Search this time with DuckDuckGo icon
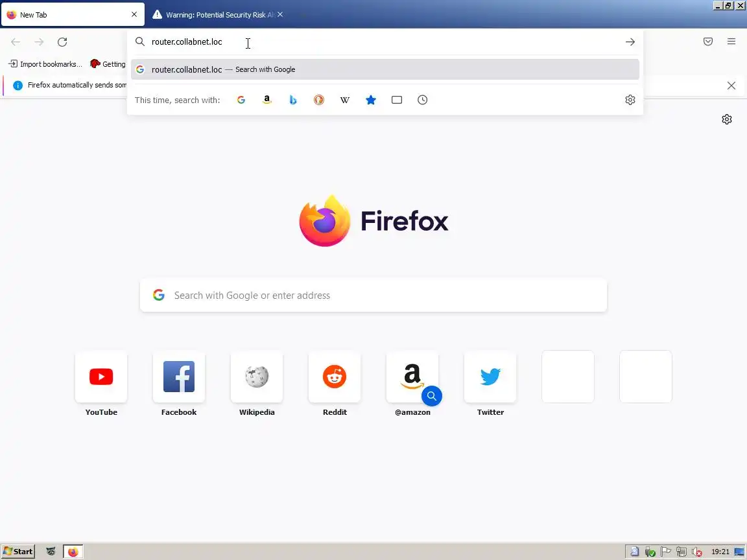 [x=319, y=100]
